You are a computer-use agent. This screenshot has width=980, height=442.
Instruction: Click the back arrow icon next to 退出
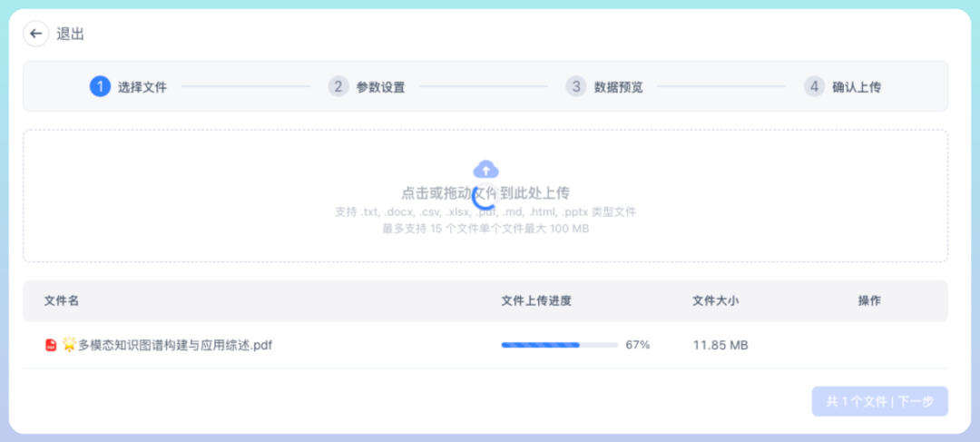pyautogui.click(x=35, y=34)
